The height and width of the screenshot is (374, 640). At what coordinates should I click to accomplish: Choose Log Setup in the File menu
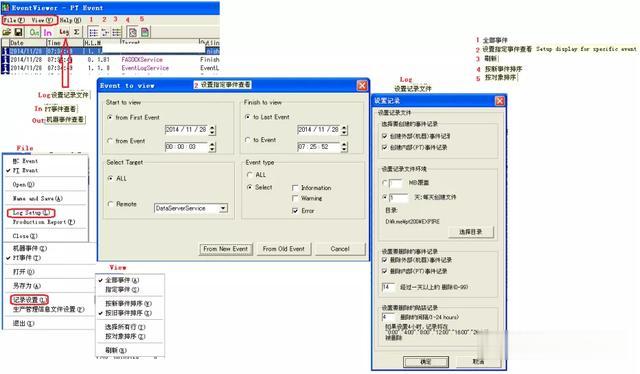point(31,213)
